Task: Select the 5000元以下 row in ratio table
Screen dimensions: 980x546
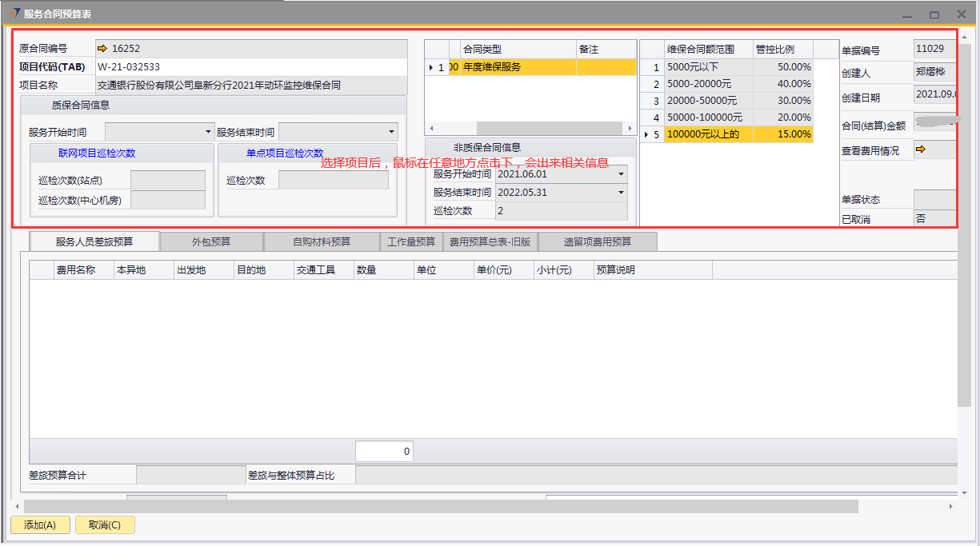Action: click(708, 67)
